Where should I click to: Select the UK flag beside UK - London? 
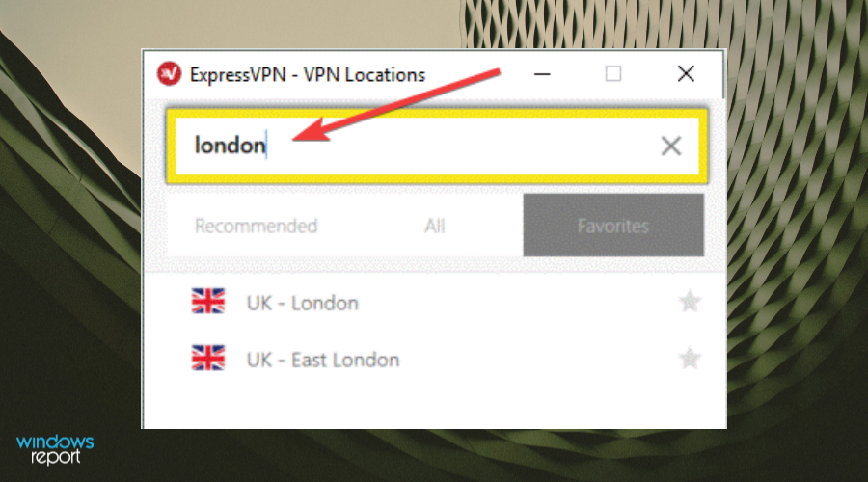tap(208, 302)
